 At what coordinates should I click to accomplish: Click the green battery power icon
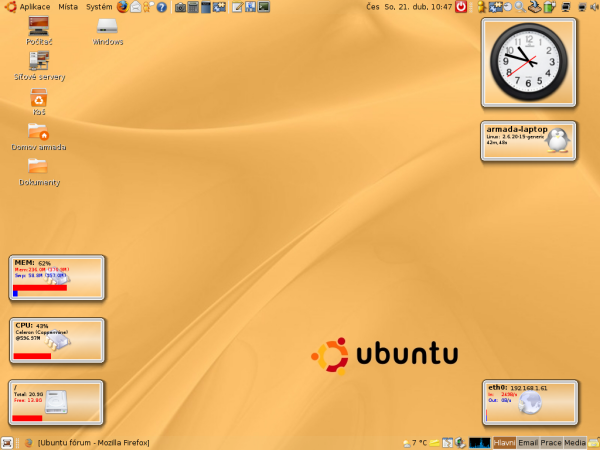click(x=549, y=7)
